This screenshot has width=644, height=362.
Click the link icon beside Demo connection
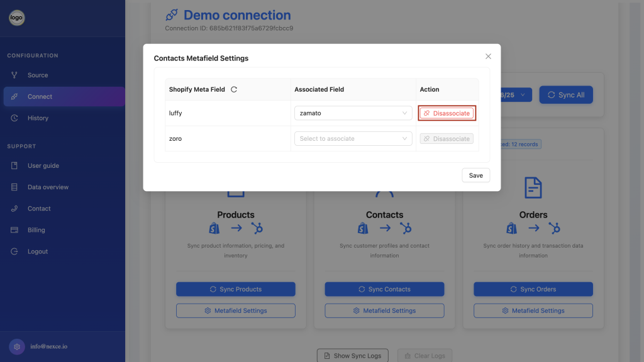pos(172,15)
